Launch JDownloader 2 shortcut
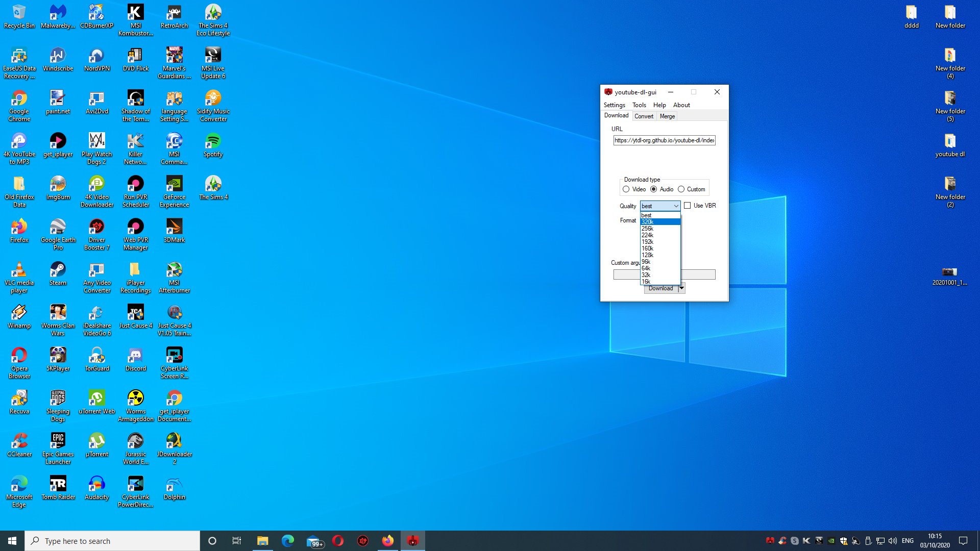This screenshot has height=551, width=980. coord(175,449)
